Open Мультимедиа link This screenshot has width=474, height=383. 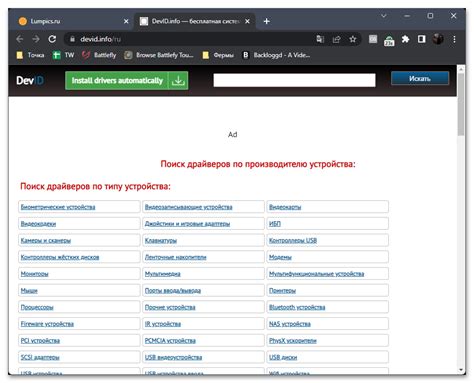pyautogui.click(x=162, y=274)
